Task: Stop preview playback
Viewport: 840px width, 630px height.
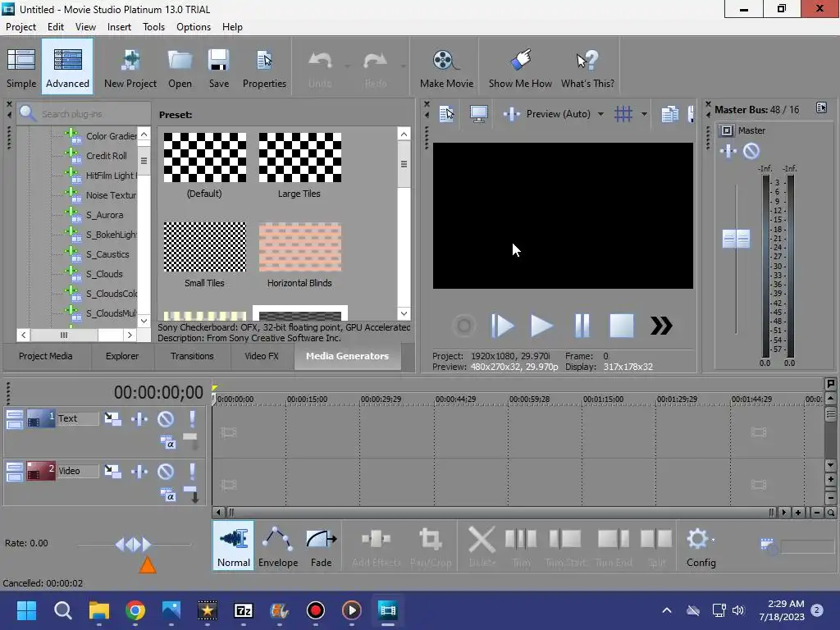Action: click(x=622, y=326)
